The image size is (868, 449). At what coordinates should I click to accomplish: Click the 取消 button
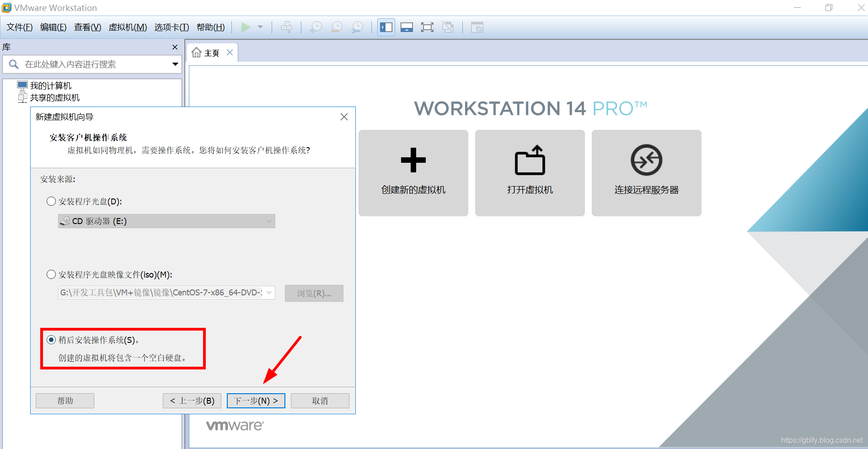coord(320,401)
